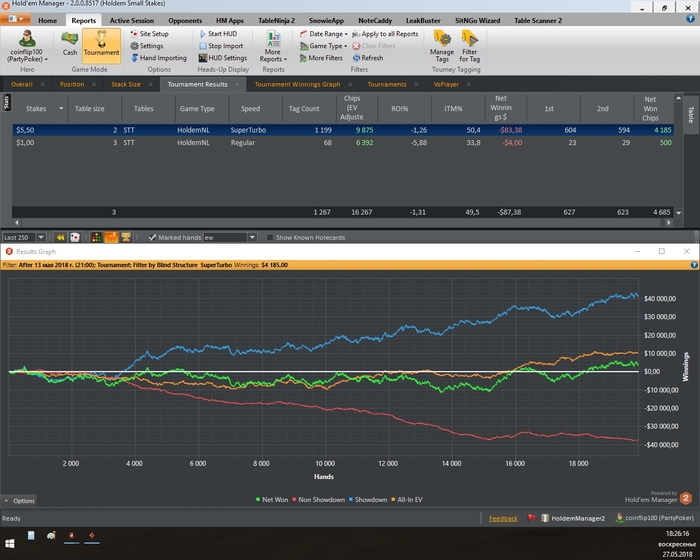Image resolution: width=700 pixels, height=560 pixels.
Task: Select the Tournament game mode icon
Action: [x=101, y=45]
